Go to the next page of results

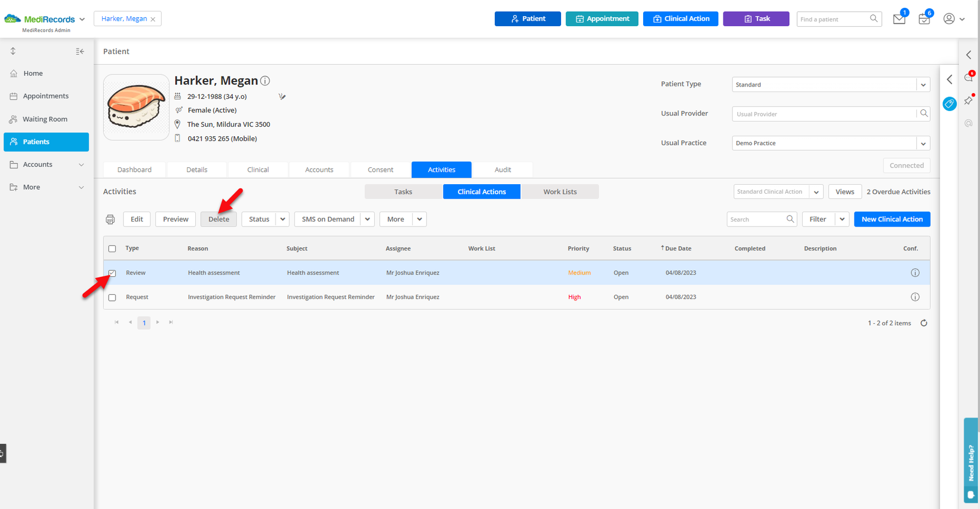pyautogui.click(x=158, y=322)
